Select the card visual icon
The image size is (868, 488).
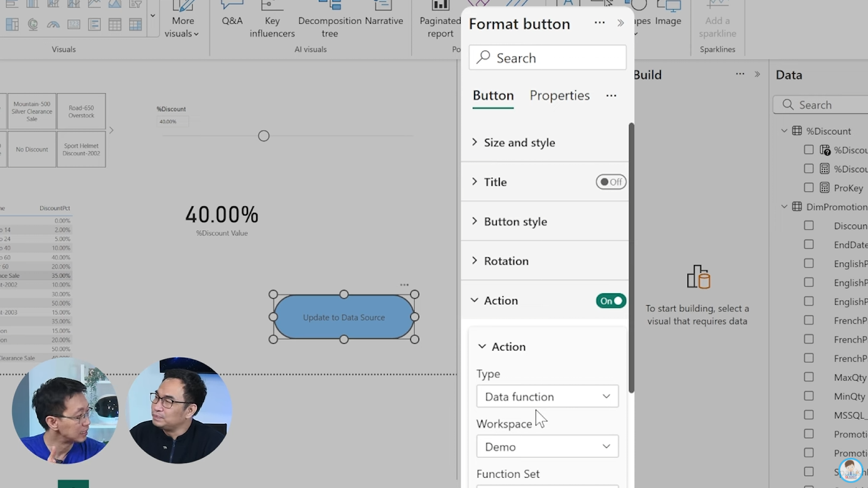[74, 24]
